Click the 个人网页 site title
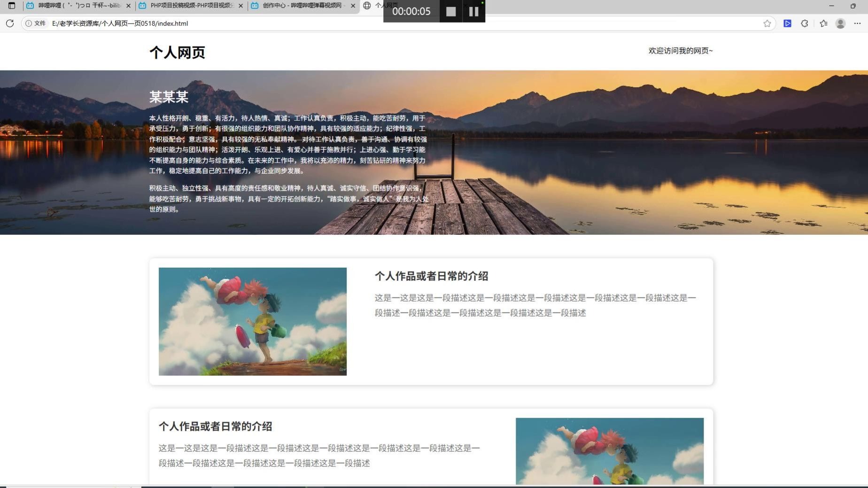The image size is (868, 488). tap(177, 52)
